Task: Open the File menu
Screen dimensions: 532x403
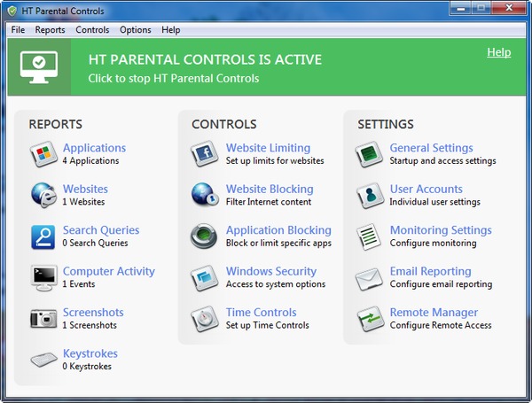Action: [18, 29]
